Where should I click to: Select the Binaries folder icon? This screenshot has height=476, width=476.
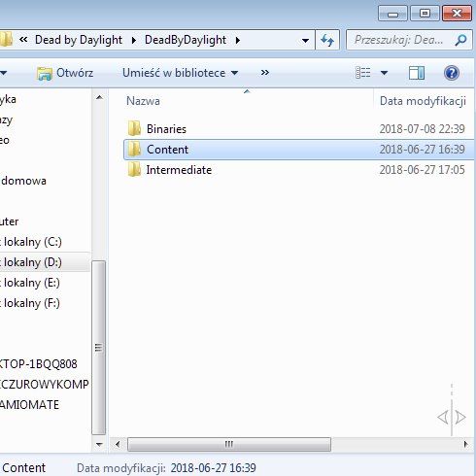pos(134,128)
